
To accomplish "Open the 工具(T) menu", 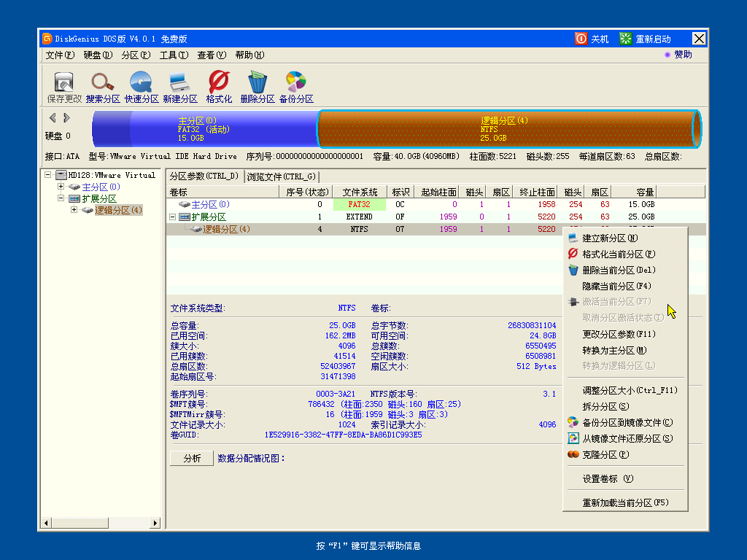I will tap(174, 55).
